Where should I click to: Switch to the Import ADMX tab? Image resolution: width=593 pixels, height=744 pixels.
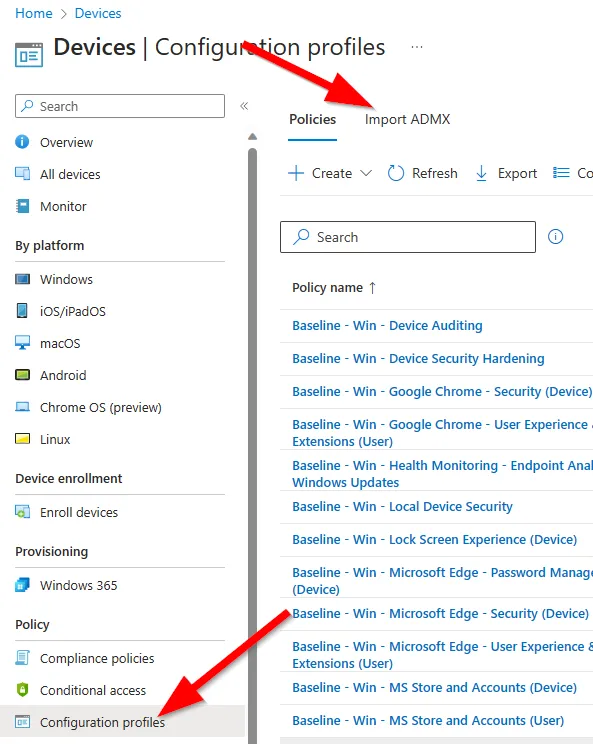(407, 119)
